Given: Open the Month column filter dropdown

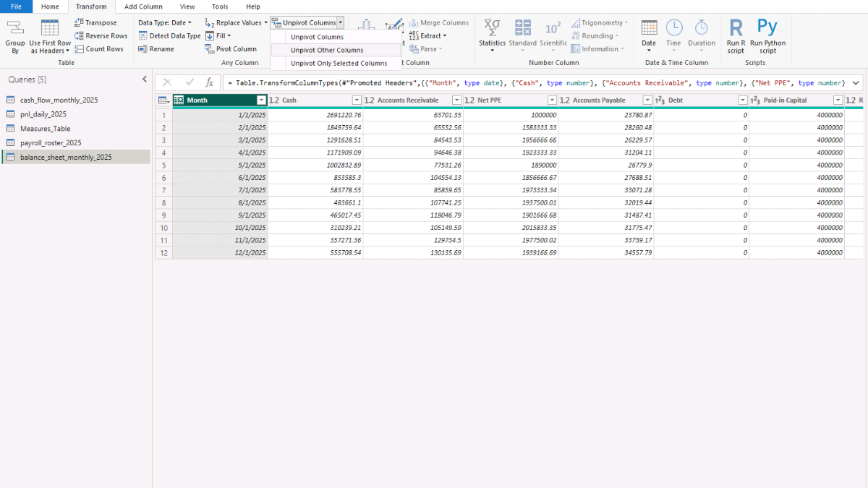Looking at the screenshot, I should click(x=261, y=100).
